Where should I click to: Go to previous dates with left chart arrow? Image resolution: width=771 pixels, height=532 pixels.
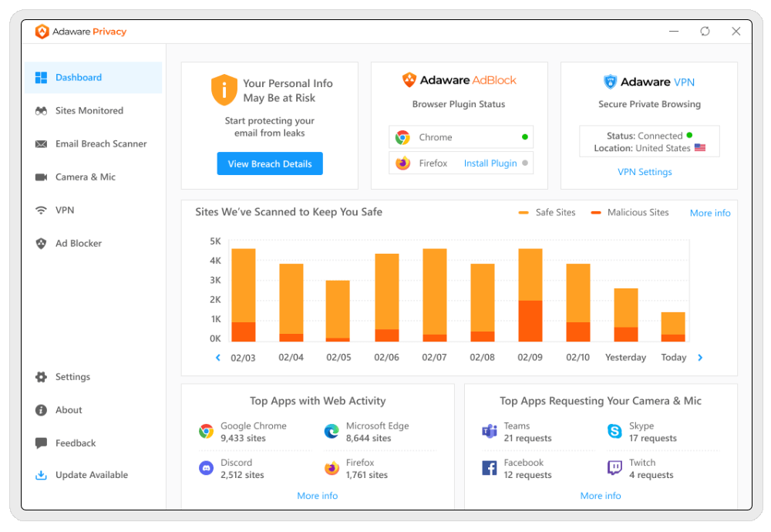(x=218, y=358)
